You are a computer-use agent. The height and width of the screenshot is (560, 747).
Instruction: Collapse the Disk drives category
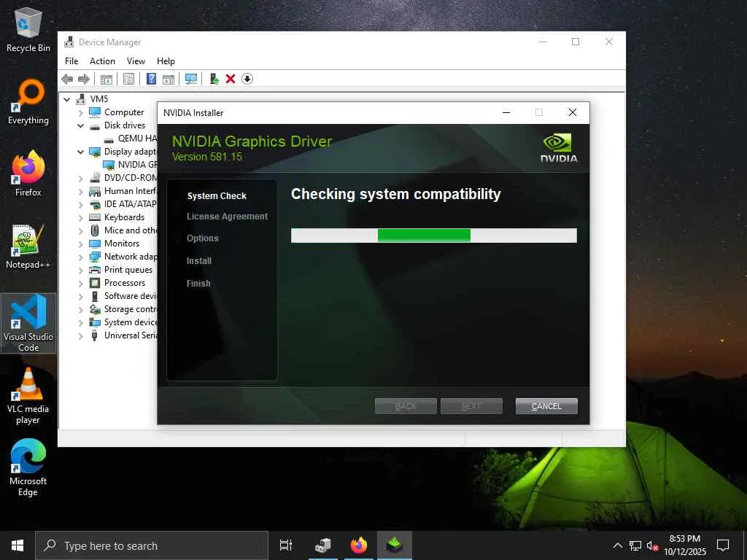[80, 125]
